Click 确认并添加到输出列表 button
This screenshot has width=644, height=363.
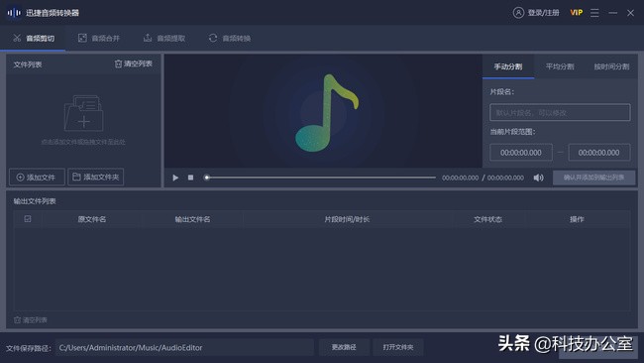[593, 178]
